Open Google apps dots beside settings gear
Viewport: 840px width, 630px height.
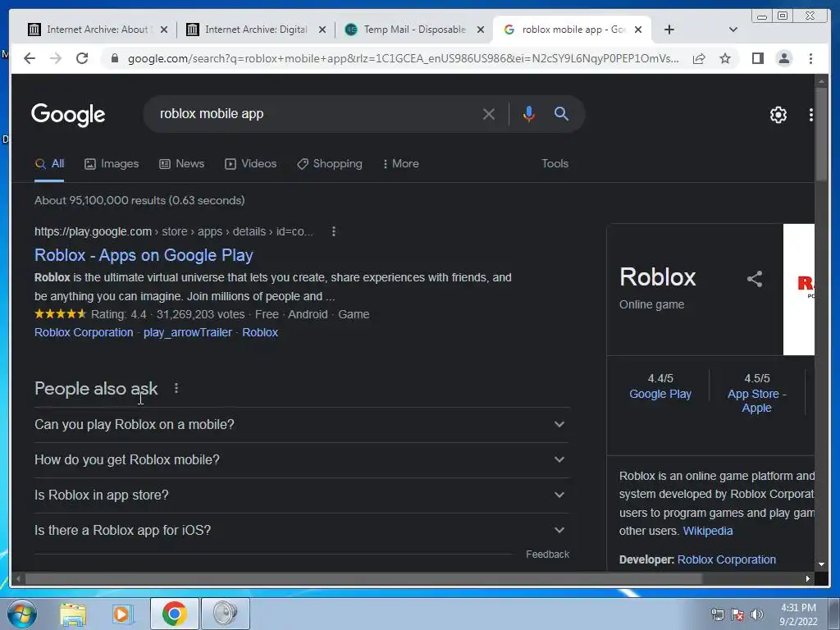pyautogui.click(x=810, y=115)
